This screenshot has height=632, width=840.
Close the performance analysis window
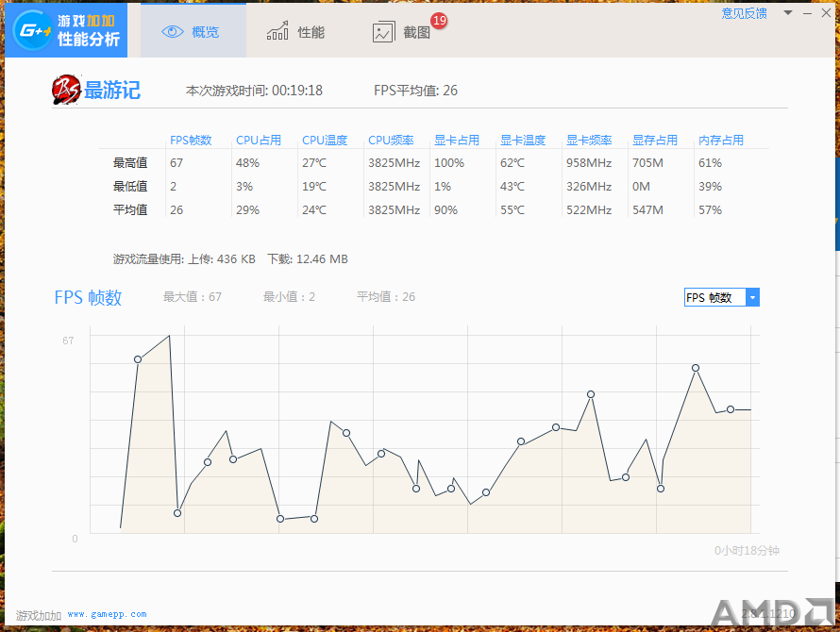(x=827, y=13)
